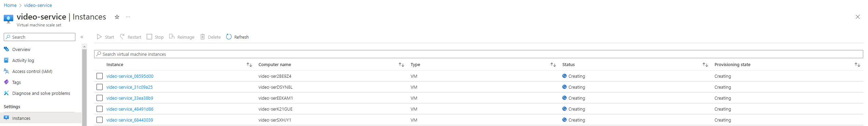Favorite this page with the star icon

117,17
